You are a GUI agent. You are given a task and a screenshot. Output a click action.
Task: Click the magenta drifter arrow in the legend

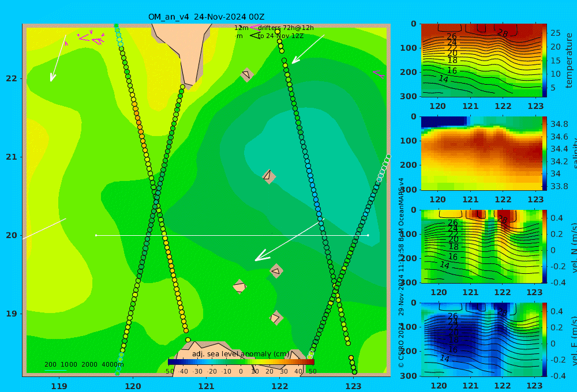click(254, 28)
